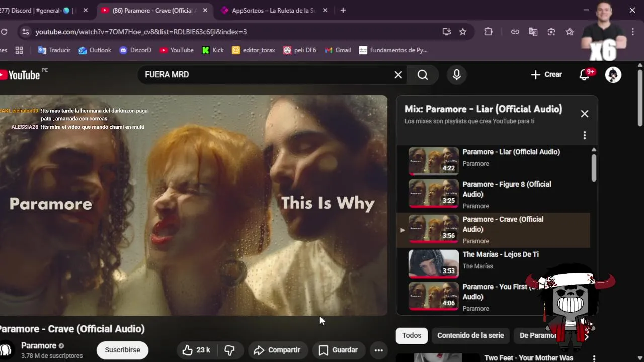
Task: Click the magnifier search button
Action: tap(423, 75)
